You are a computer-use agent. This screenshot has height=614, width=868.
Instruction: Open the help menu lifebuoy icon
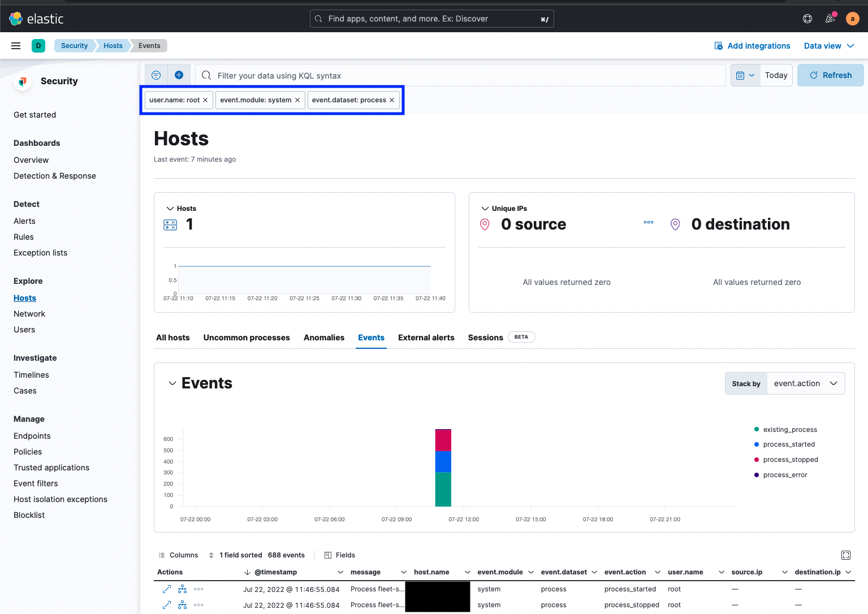[x=807, y=19]
